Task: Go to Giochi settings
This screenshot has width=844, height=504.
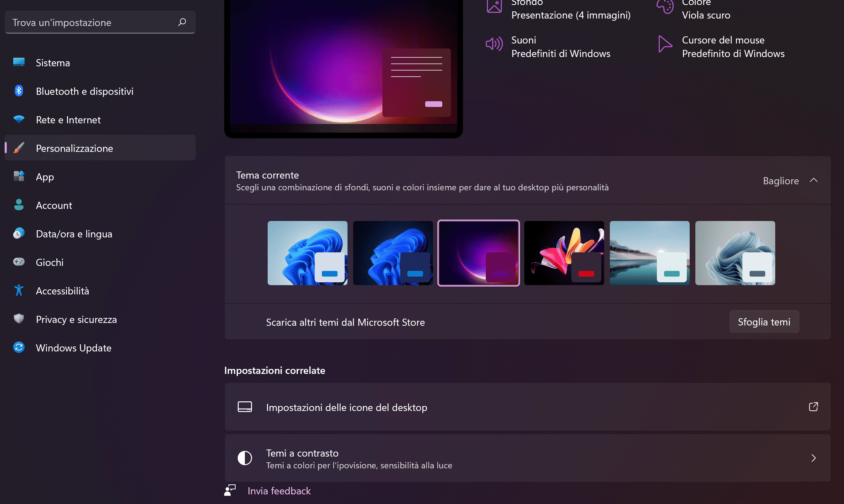Action: (100, 262)
